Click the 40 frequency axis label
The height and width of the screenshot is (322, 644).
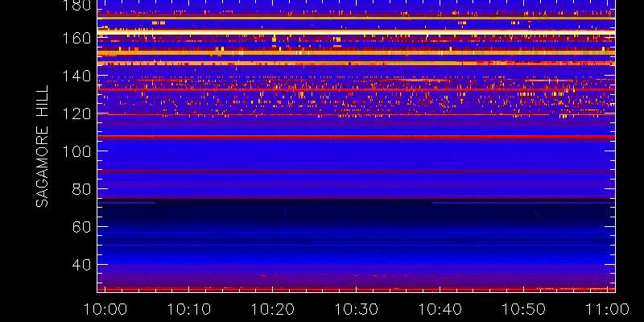[82, 265]
